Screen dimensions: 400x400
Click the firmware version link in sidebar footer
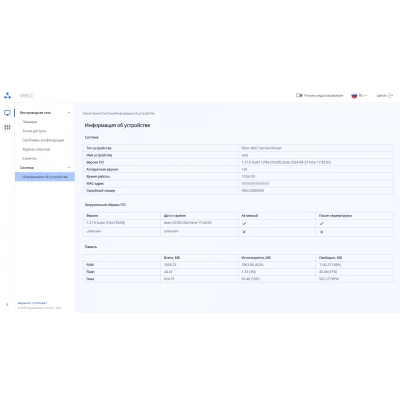32,303
